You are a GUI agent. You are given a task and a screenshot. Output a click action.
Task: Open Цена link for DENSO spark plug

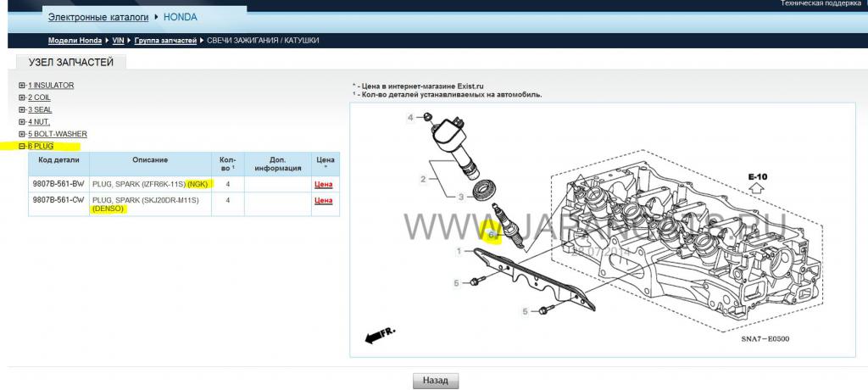coord(323,201)
